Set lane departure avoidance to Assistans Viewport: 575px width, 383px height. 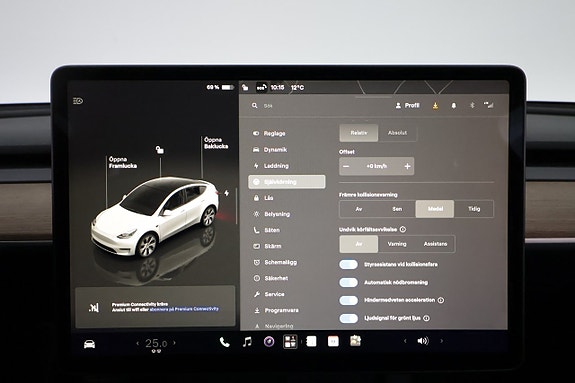(x=436, y=244)
